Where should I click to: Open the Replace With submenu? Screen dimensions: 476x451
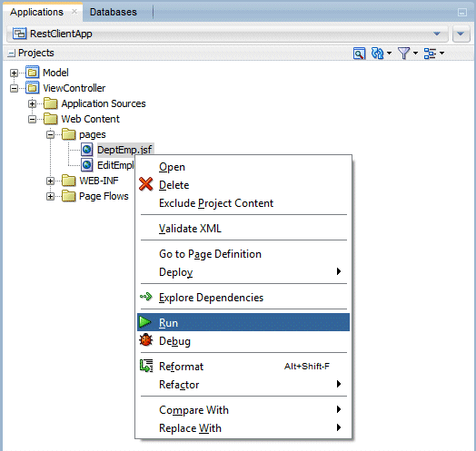(243, 428)
